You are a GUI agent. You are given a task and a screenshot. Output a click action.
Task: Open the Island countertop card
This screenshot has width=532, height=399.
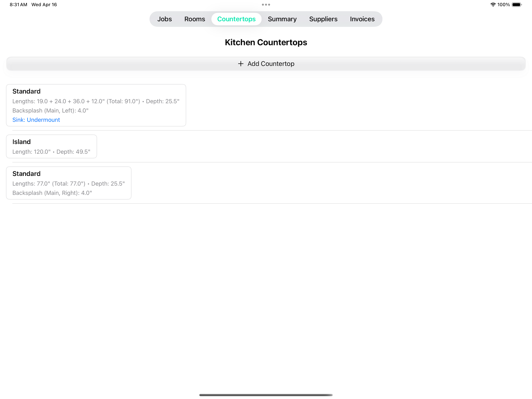(x=51, y=146)
